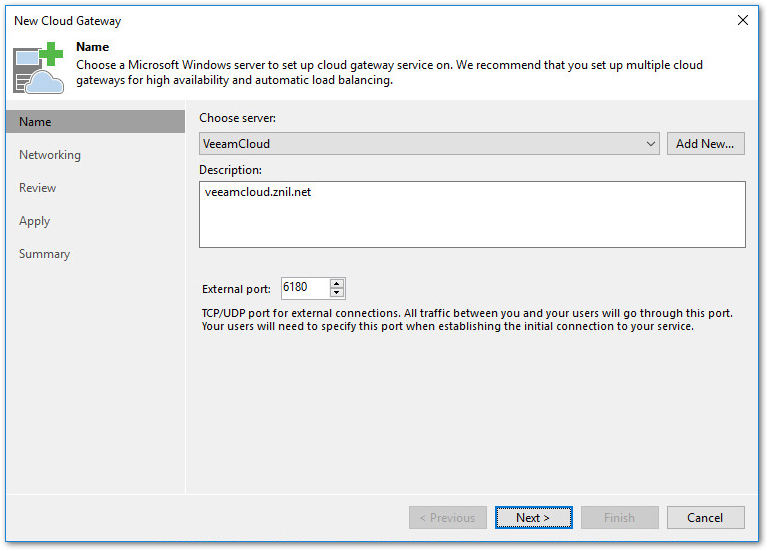The height and width of the screenshot is (551, 768).
Task: Click the cloud gateway wizard icon
Action: click(x=39, y=68)
